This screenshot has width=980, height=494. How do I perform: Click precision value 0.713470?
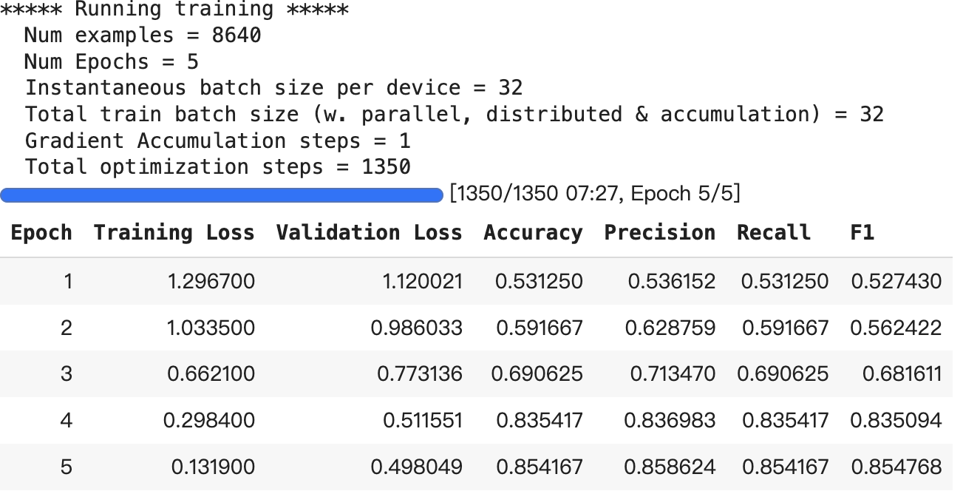[672, 374]
